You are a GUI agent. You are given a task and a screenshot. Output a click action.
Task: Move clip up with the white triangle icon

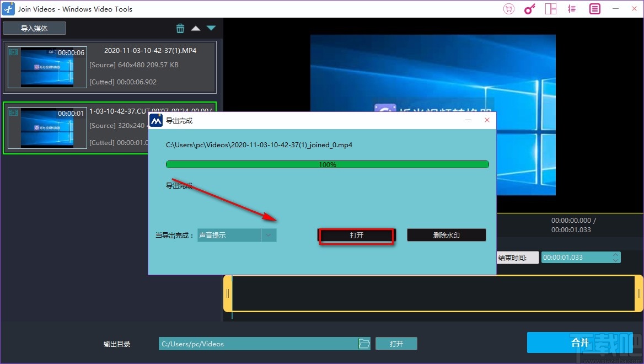click(x=196, y=28)
